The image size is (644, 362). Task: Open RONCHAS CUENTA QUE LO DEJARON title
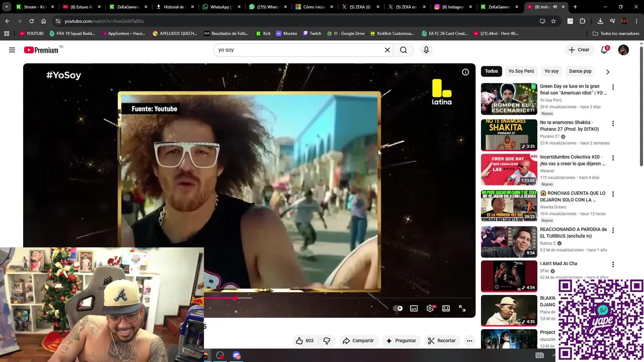(x=573, y=197)
